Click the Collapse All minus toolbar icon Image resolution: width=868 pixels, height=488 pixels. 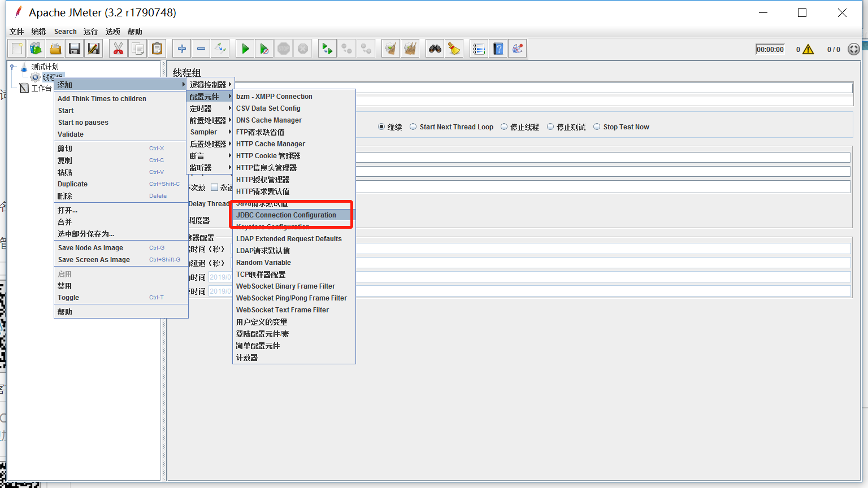201,49
